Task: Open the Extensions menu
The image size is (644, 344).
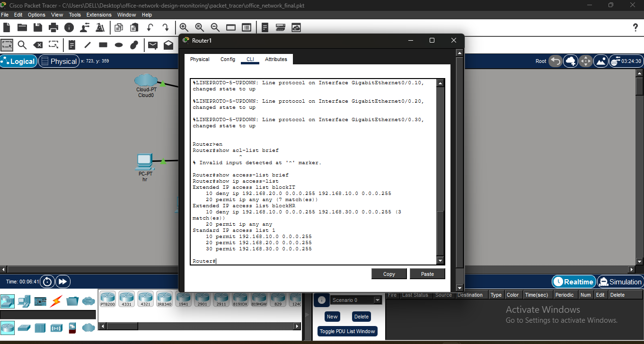Action: tap(99, 15)
